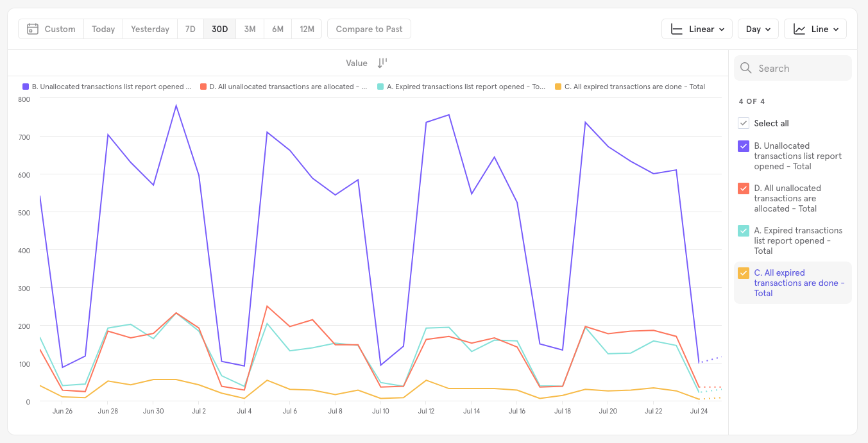Click the 4 OF 4 series count label
Viewport: 868px width, 443px height.
tap(752, 101)
